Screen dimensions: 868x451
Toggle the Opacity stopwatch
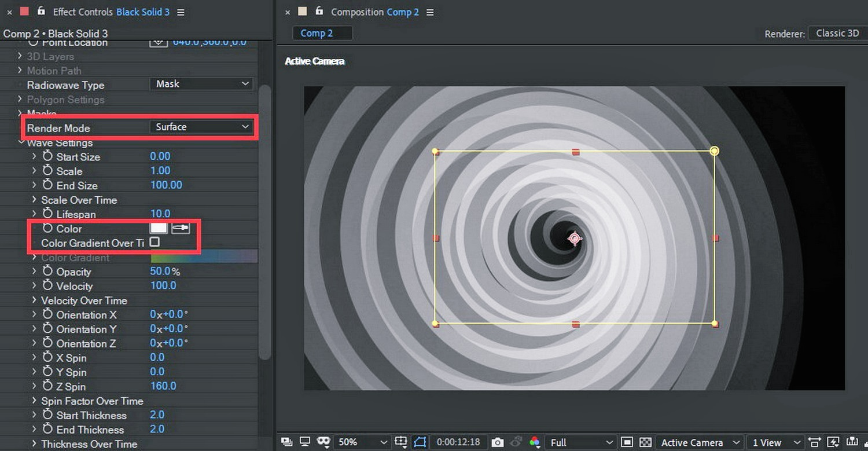[x=47, y=271]
